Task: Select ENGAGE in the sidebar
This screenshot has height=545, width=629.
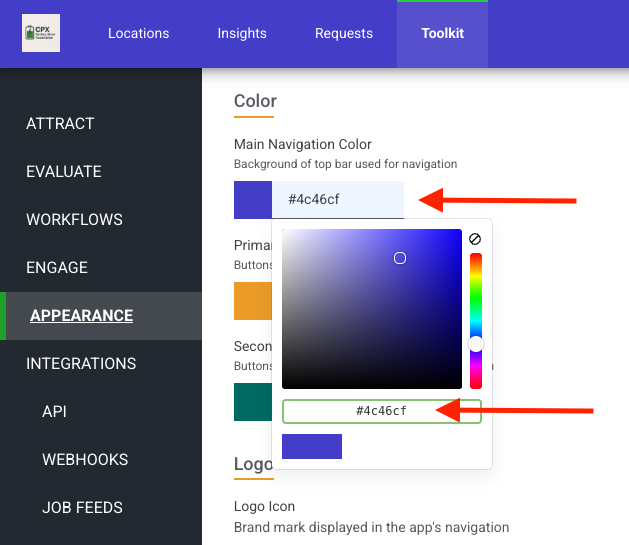Action: 57,268
